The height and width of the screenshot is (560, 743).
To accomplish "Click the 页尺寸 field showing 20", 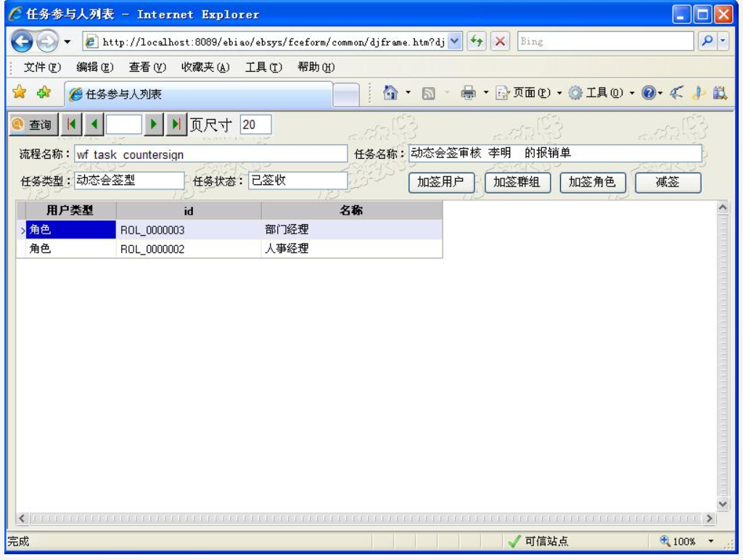I will click(255, 125).
